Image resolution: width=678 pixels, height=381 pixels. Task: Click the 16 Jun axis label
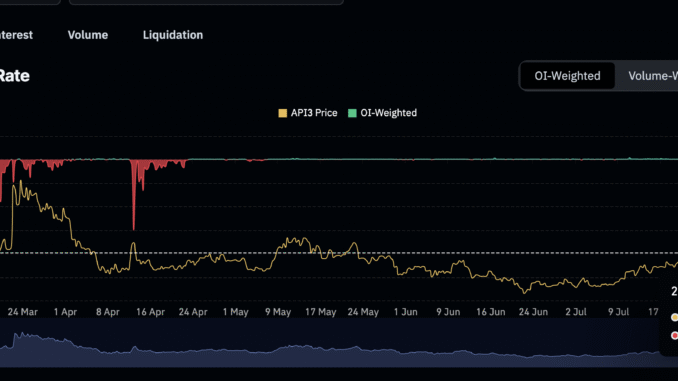(x=491, y=312)
